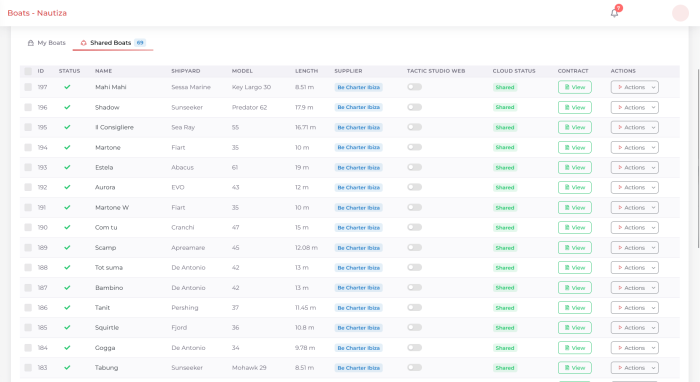Image resolution: width=700 pixels, height=382 pixels.
Task: Enable Tactic Studio Web toggle for Estela
Action: (x=414, y=167)
